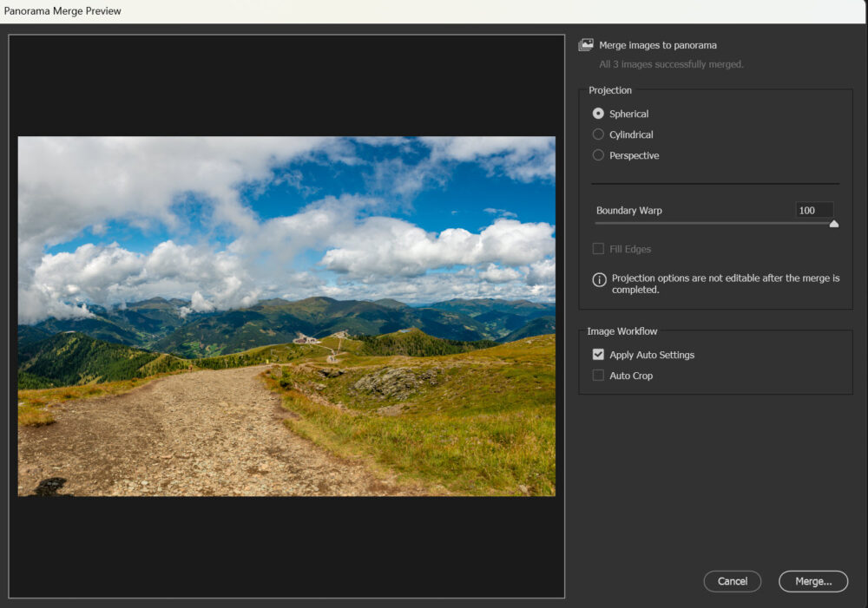Click the info icon beside projection note

tap(599, 279)
